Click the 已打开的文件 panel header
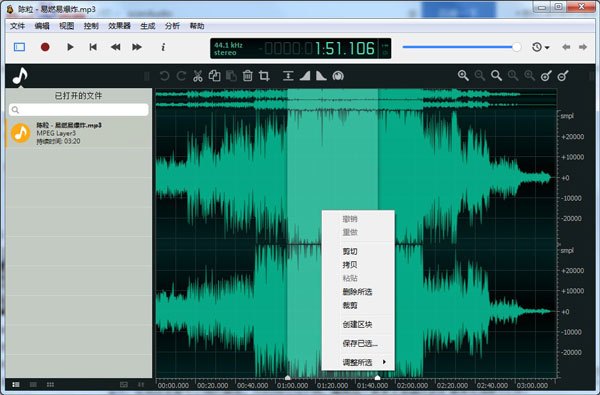Viewport: 600px width, 395px height. pos(78,96)
